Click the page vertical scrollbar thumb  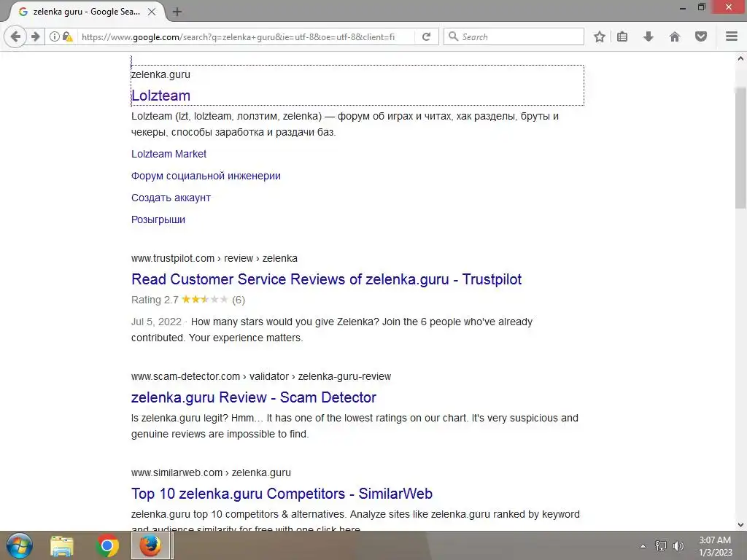(x=740, y=147)
